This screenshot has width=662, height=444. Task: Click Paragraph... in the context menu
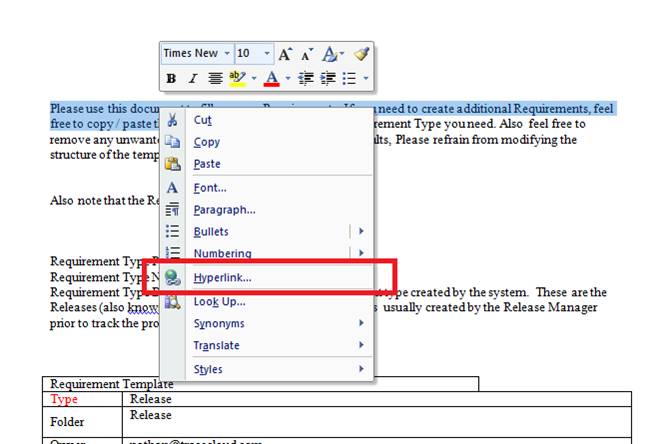tap(224, 210)
